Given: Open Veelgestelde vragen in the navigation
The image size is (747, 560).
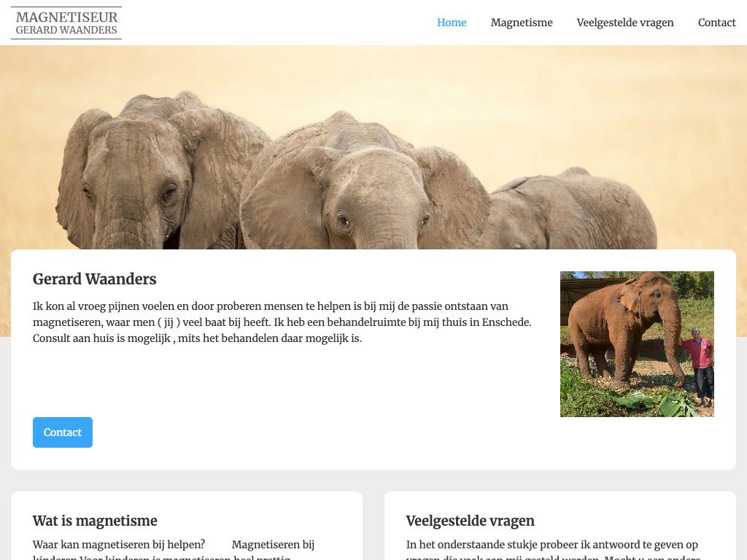Looking at the screenshot, I should pos(624,23).
